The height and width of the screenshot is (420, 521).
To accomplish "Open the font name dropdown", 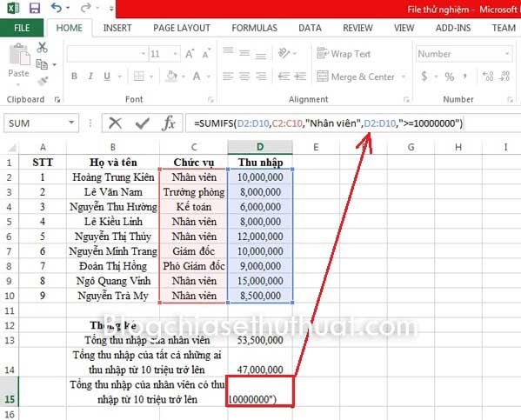I will [144, 54].
